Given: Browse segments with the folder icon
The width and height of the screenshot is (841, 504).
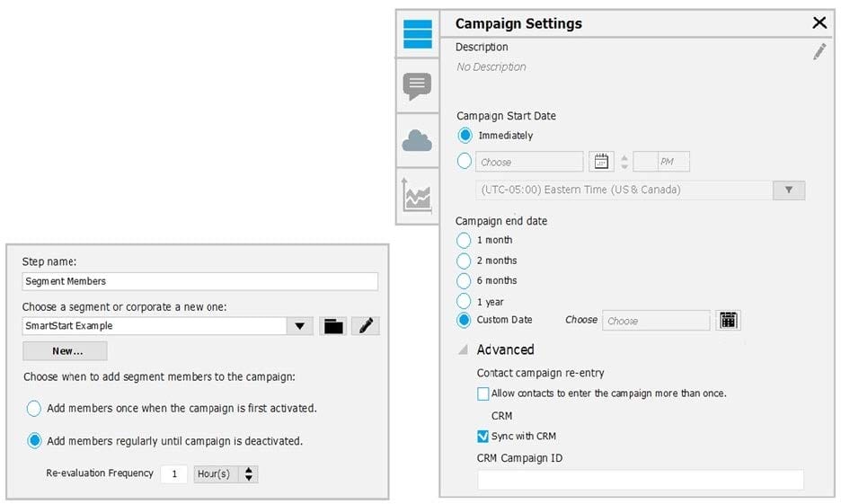Looking at the screenshot, I should pyautogui.click(x=333, y=326).
